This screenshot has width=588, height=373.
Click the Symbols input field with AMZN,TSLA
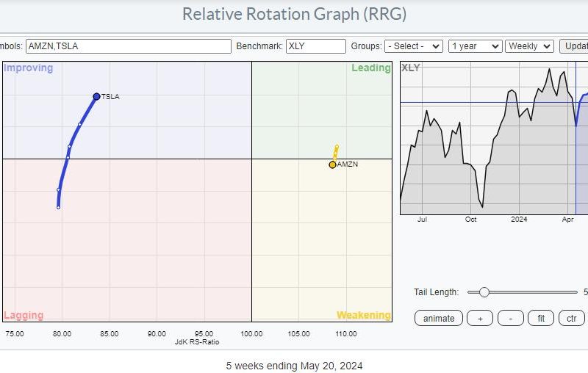pyautogui.click(x=128, y=46)
